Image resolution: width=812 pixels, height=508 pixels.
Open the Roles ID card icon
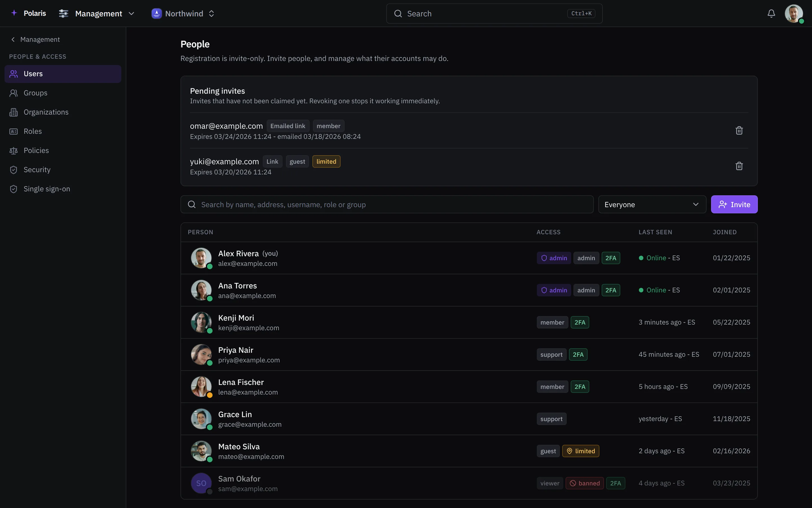click(14, 131)
